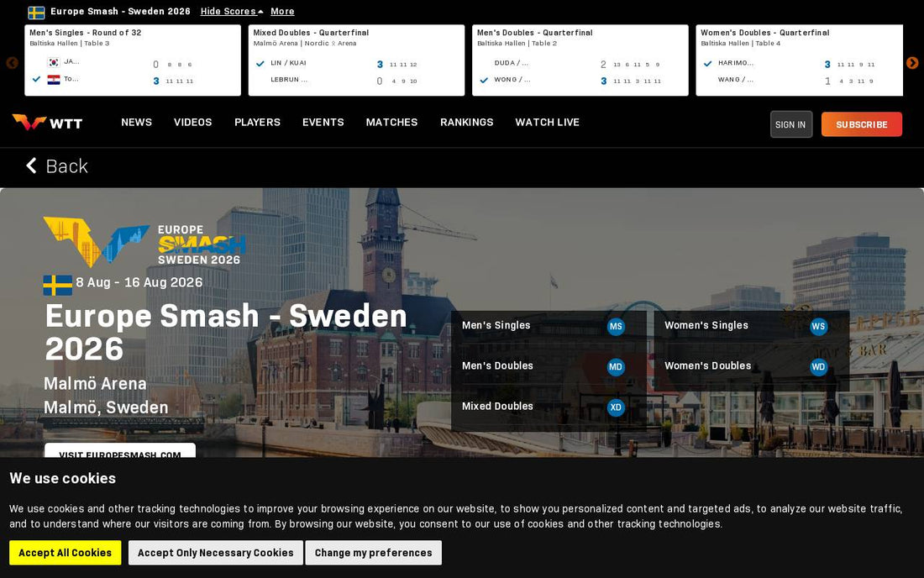Viewport: 924px width, 578px height.
Task: Click VISIT EUROPESMASH.COM button
Action: 120,451
